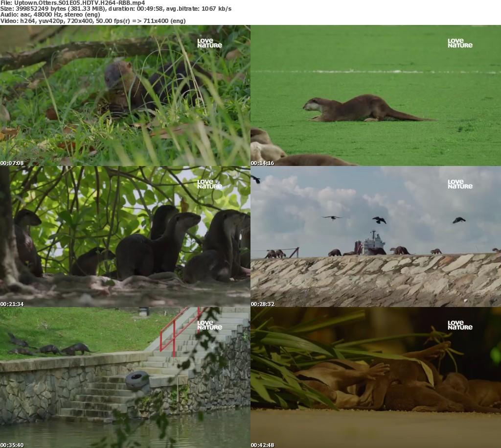Select the thumbnail of otters under the trees
The width and height of the screenshot is (501, 448).
pyautogui.click(x=125, y=236)
